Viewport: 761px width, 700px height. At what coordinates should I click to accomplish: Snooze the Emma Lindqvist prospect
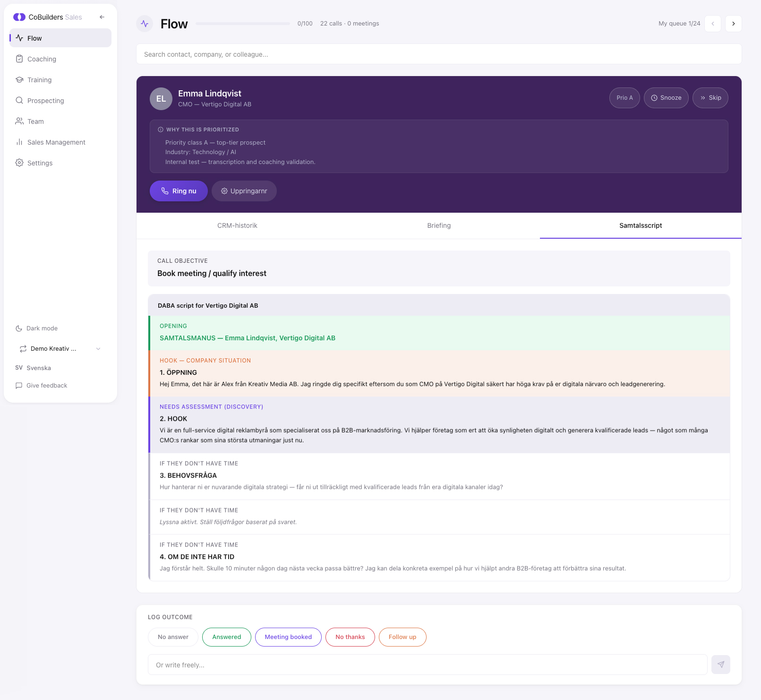tap(666, 98)
